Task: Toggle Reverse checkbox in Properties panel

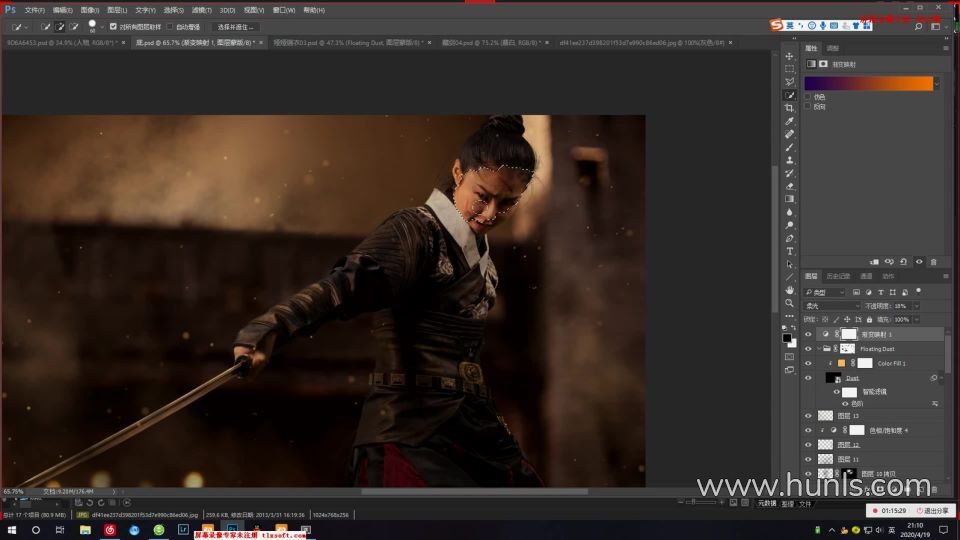Action: pos(808,107)
